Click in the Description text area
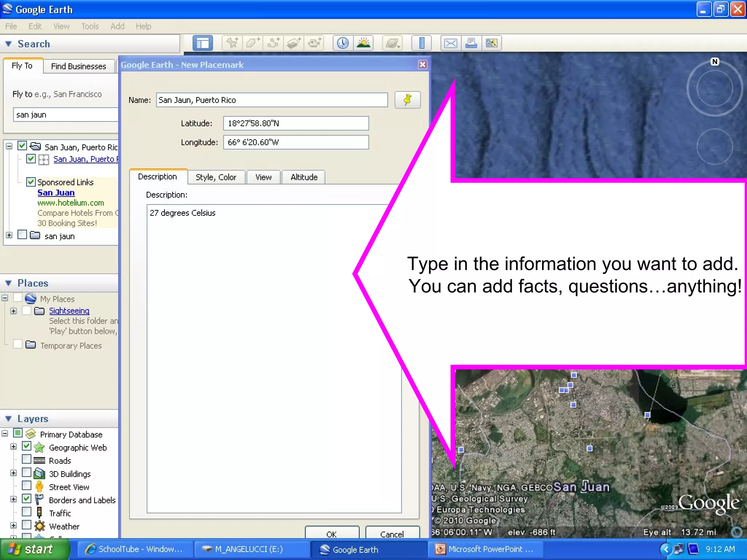Image resolution: width=747 pixels, height=560 pixels. tap(274, 359)
